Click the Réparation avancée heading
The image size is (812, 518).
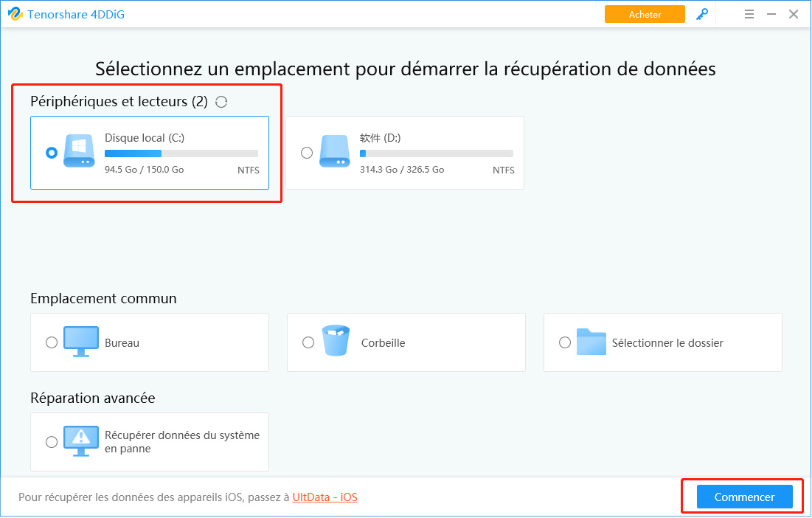coord(93,398)
